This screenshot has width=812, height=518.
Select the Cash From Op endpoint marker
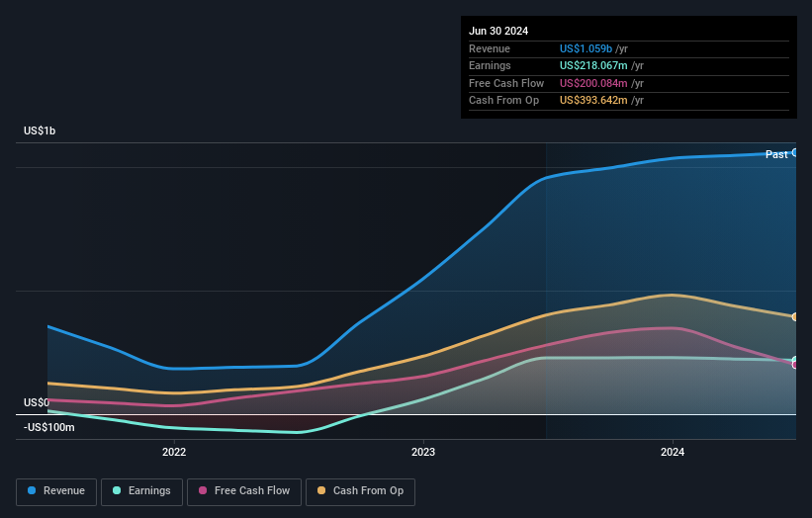coord(795,316)
